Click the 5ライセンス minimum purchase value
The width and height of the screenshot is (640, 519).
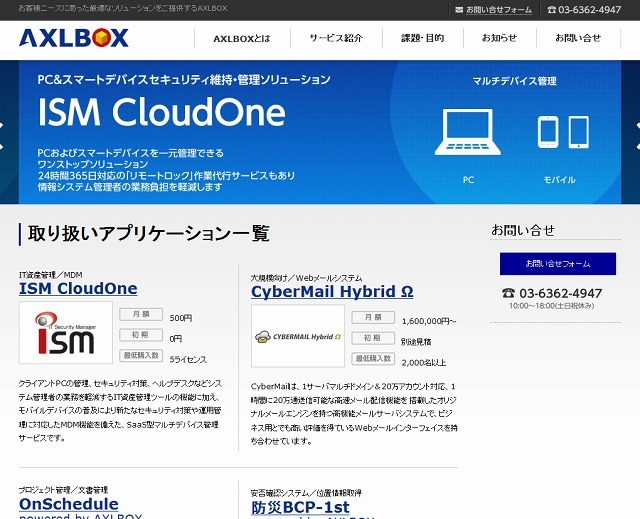(x=188, y=359)
